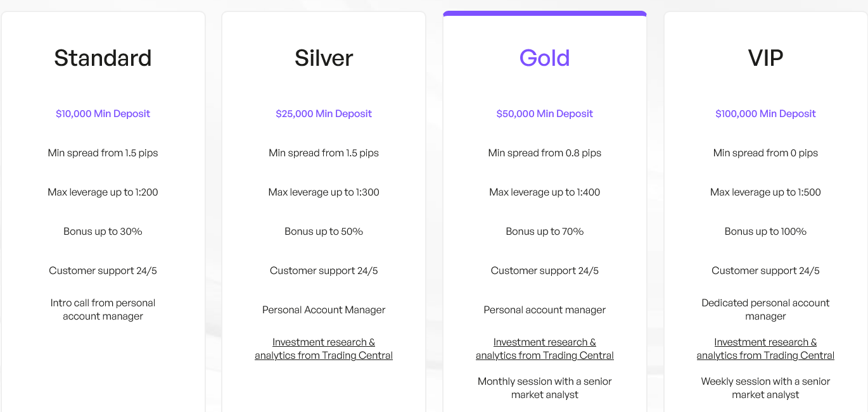
Task: Open Silver plan's Trading Central research link
Action: 324,349
